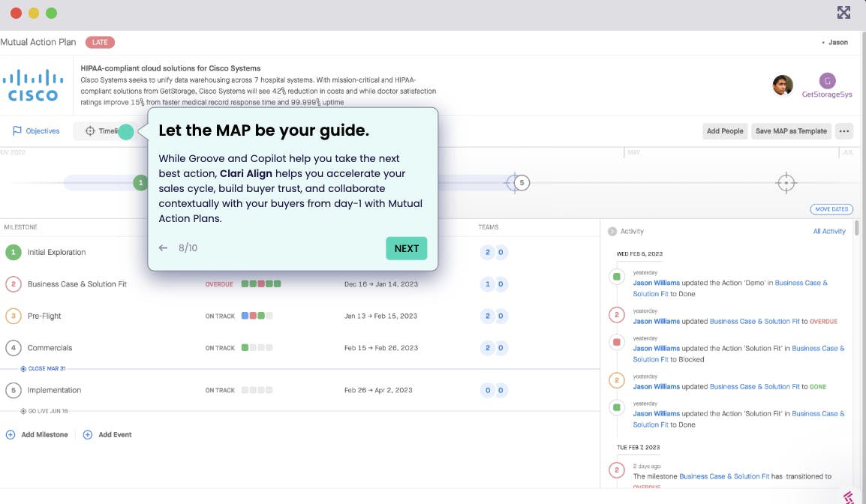Click the Commercials milestone number 4 icon
The height and width of the screenshot is (504, 866).
pyautogui.click(x=14, y=348)
